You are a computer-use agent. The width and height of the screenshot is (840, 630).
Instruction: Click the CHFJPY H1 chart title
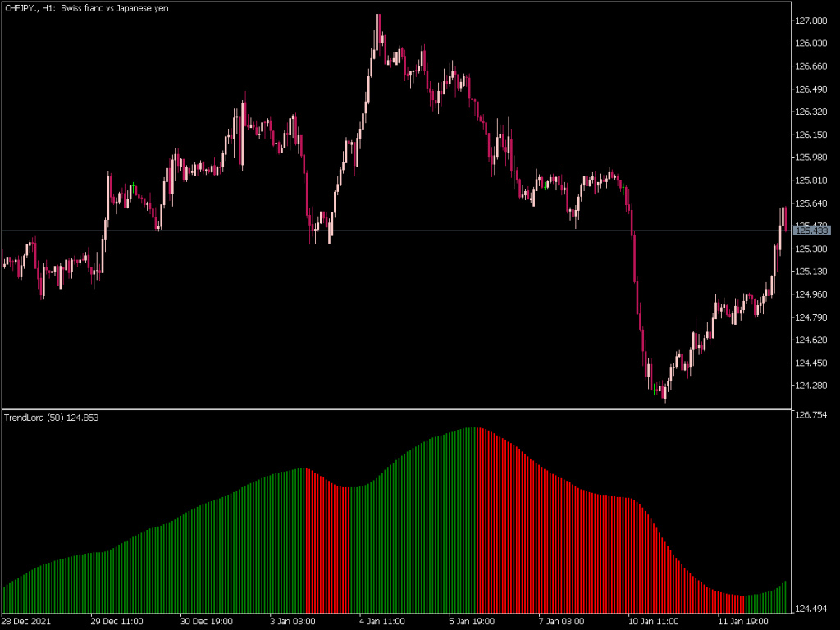click(84, 8)
